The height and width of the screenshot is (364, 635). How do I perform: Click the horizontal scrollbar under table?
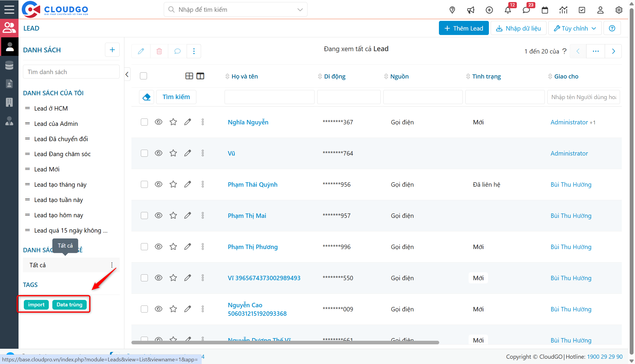pos(285,343)
